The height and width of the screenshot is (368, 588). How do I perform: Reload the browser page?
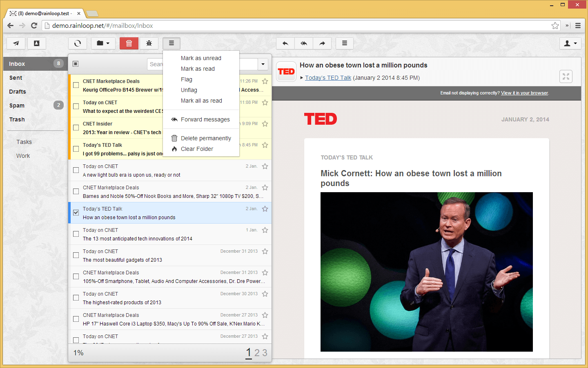click(x=34, y=26)
